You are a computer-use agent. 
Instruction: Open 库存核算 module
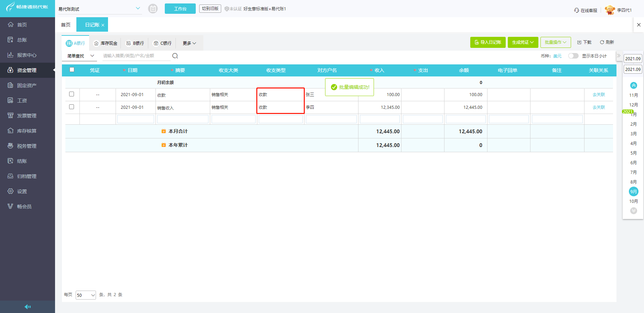click(x=28, y=131)
